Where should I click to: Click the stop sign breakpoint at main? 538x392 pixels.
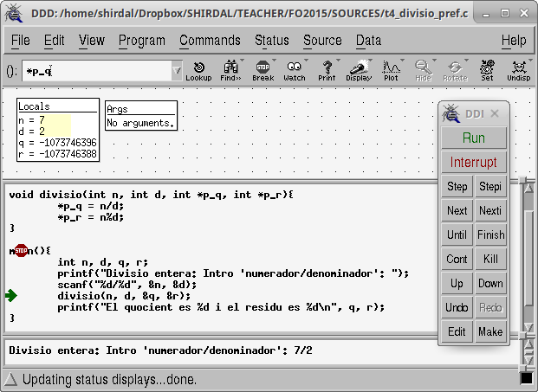[x=20, y=251]
